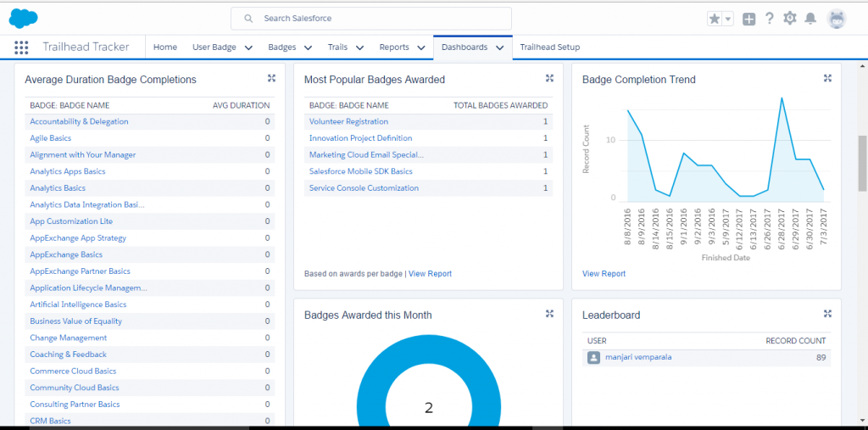This screenshot has height=430, width=868.
Task: Open the Application Lifecycle Managem... link
Action: tap(88, 288)
